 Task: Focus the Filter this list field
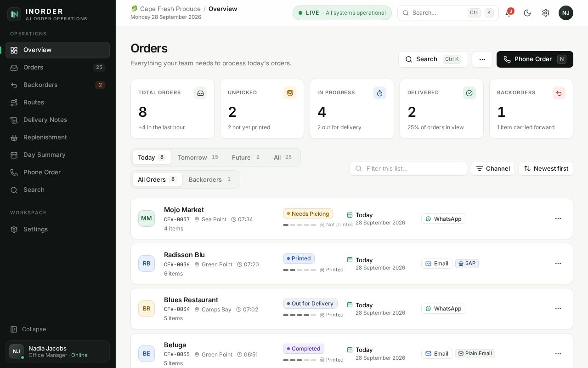tap(408, 168)
